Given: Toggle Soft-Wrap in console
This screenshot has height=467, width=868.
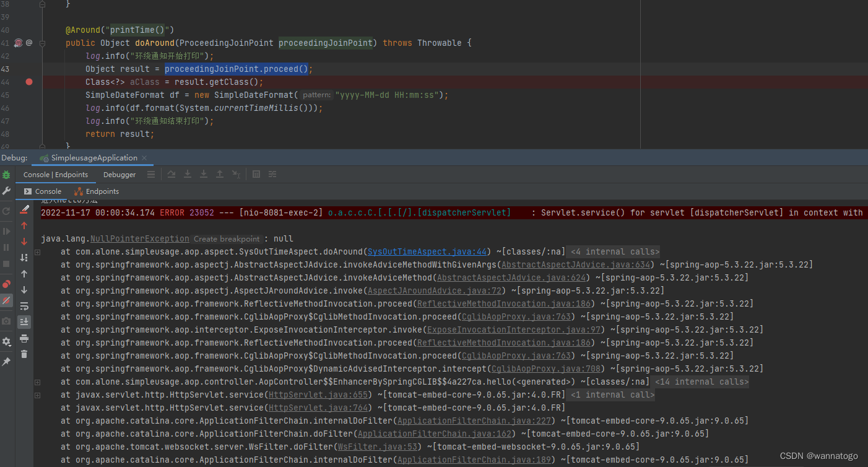Looking at the screenshot, I should tap(24, 306).
